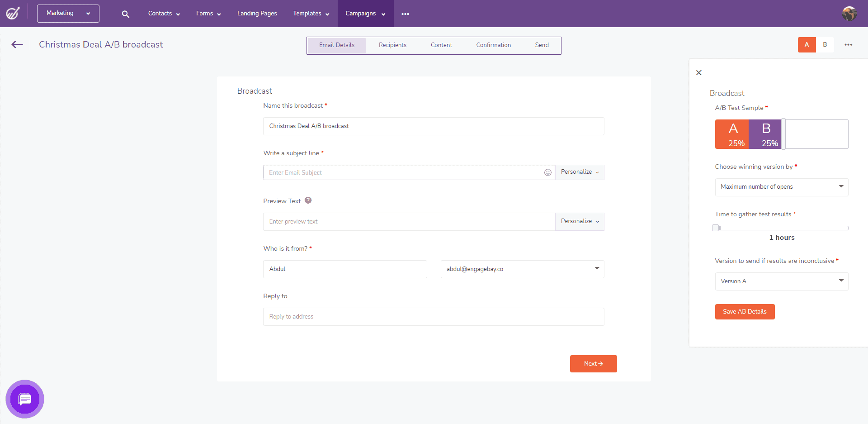Open the Marketing module dropdown
This screenshot has width=868, height=424.
pyautogui.click(x=68, y=14)
